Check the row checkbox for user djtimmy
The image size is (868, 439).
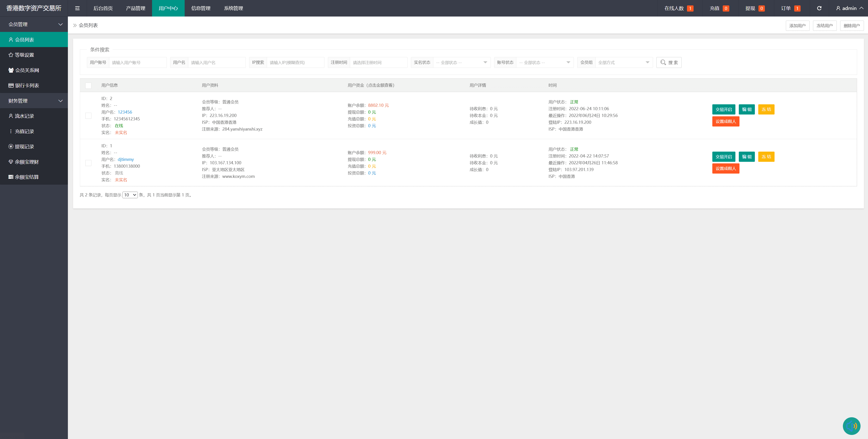coord(88,163)
